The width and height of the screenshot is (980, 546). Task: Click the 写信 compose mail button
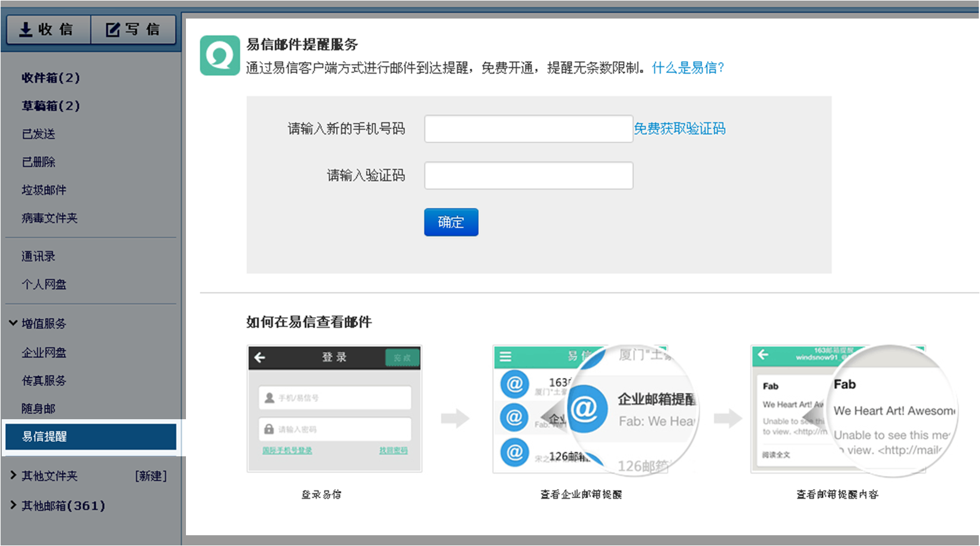pos(133,29)
